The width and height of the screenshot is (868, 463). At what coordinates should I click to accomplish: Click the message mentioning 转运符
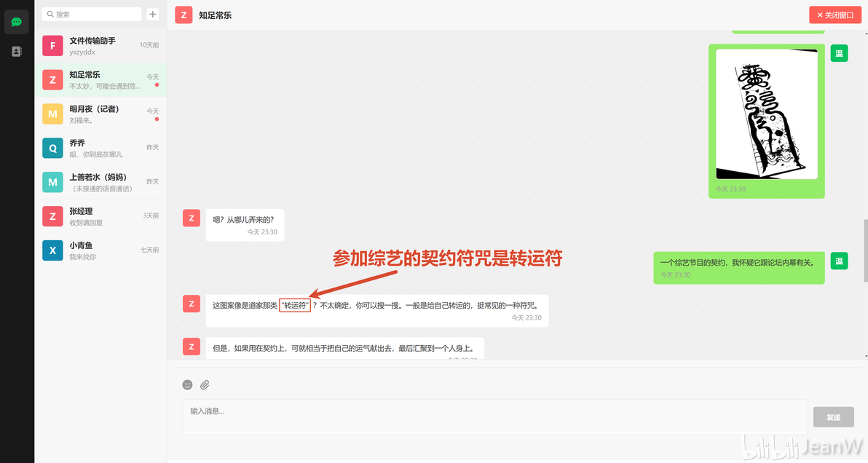tap(377, 310)
